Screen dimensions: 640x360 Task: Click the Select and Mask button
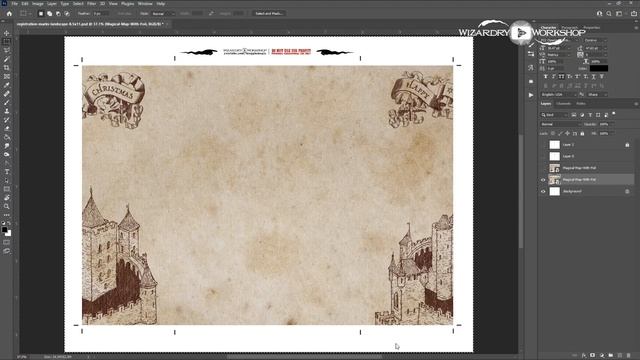269,13
